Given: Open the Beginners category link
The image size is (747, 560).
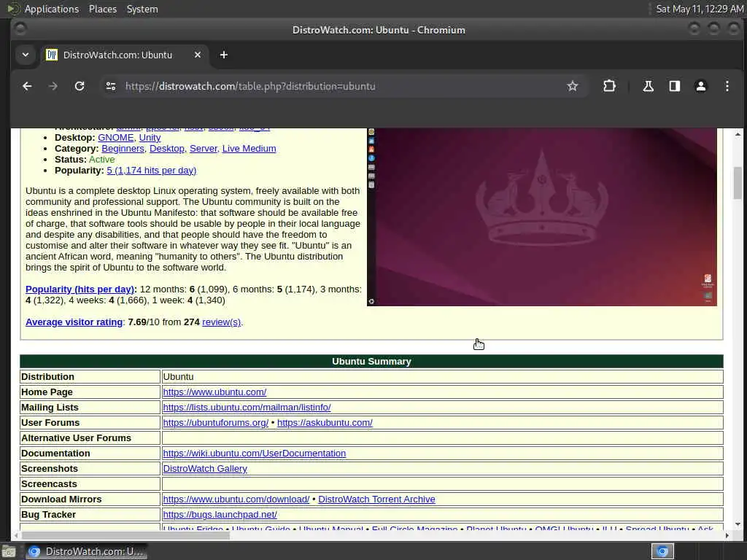Looking at the screenshot, I should click(x=123, y=149).
